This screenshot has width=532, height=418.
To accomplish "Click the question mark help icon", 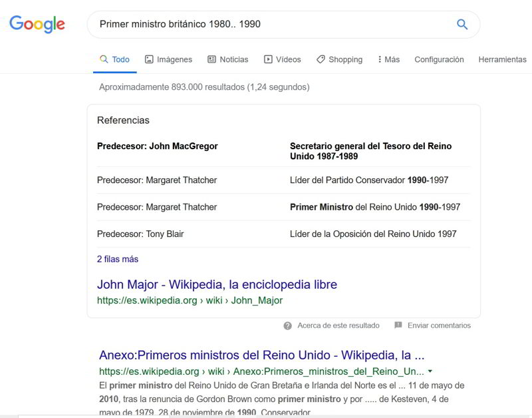I will (287, 325).
